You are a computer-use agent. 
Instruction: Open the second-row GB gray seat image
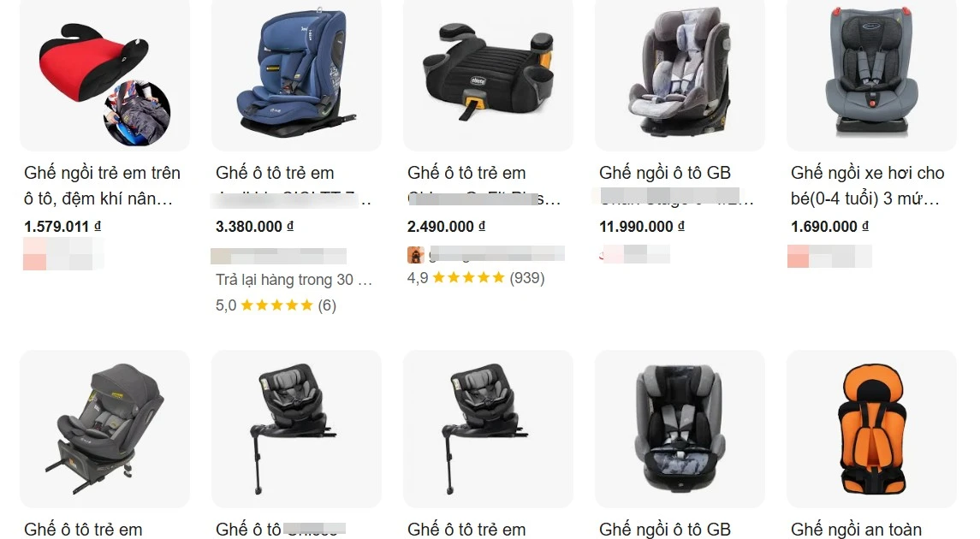pos(680,429)
